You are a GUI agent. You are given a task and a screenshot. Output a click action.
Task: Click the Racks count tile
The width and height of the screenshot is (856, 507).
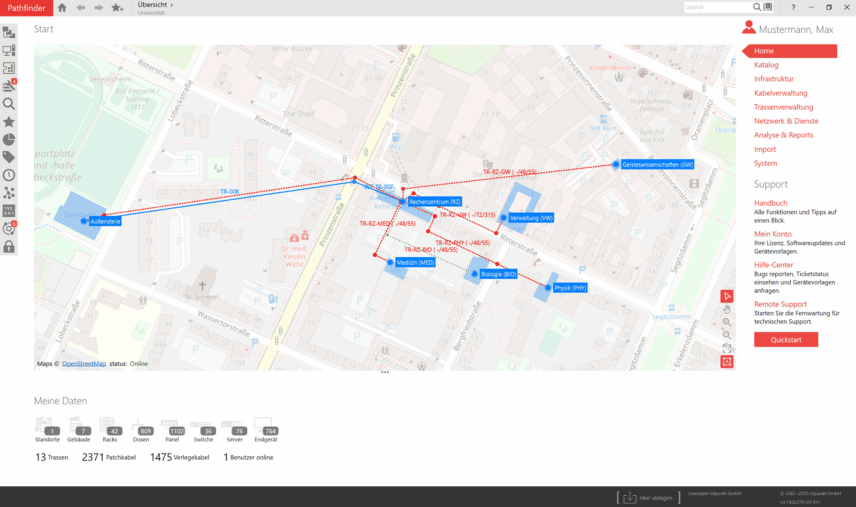111,431
